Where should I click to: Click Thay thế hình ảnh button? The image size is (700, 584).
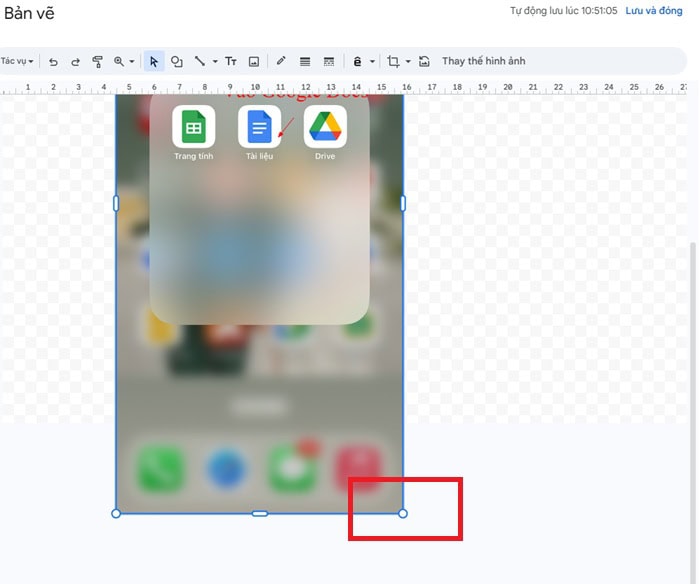(x=483, y=61)
